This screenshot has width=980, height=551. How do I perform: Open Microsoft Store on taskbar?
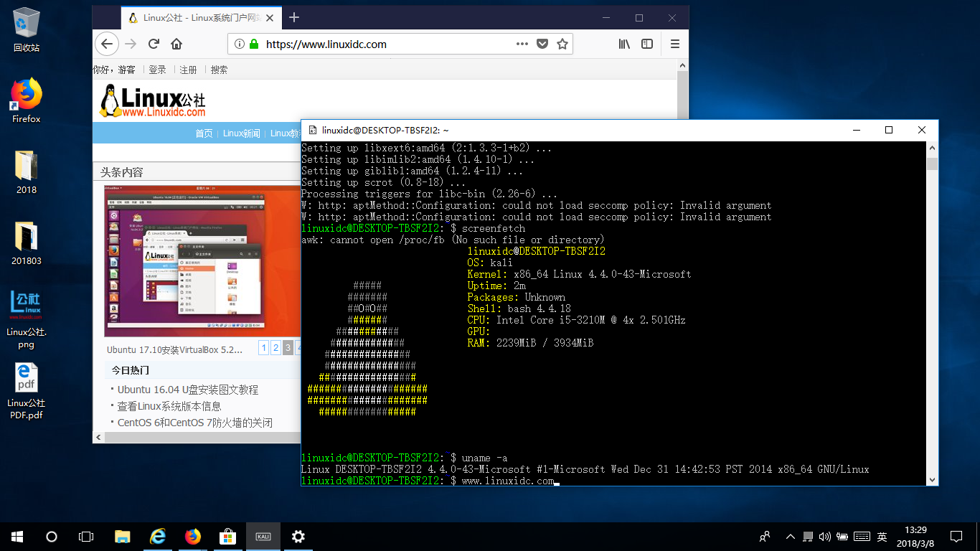point(227,537)
